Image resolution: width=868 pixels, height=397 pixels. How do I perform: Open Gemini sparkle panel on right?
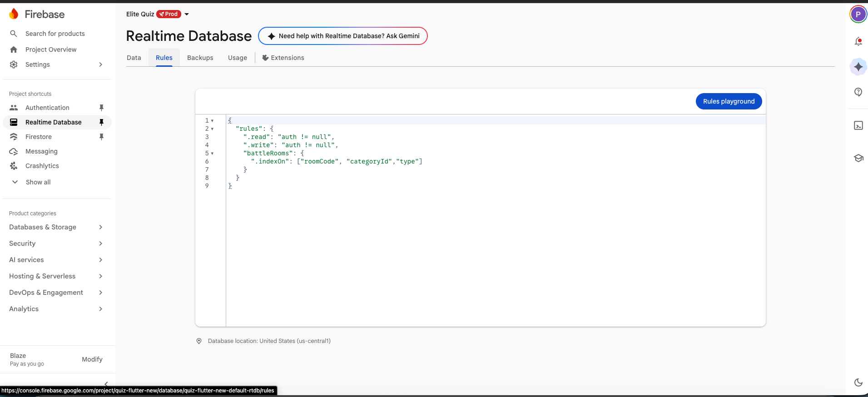pyautogui.click(x=858, y=67)
